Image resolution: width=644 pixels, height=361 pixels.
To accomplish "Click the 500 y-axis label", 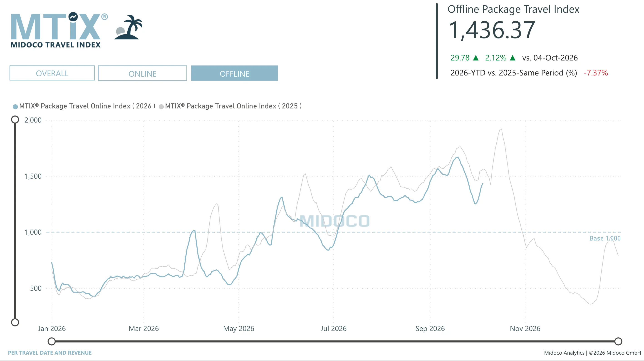I will [x=36, y=288].
